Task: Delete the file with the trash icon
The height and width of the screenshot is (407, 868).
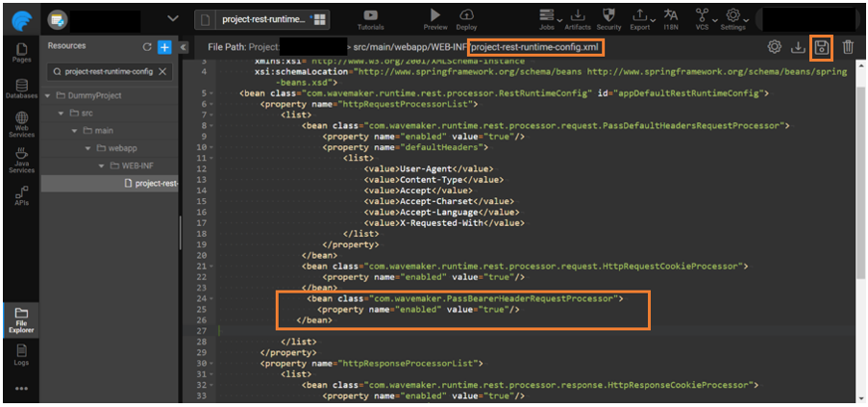Action: [x=847, y=47]
